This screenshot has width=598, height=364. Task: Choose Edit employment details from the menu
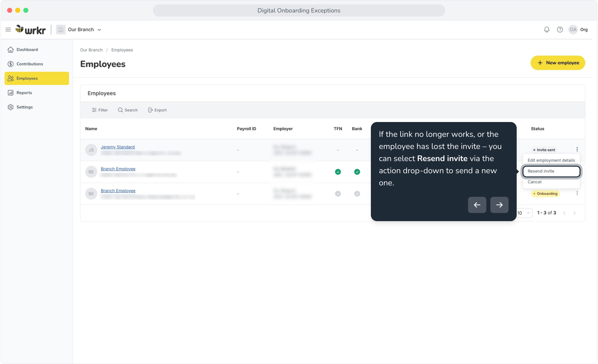pos(551,160)
